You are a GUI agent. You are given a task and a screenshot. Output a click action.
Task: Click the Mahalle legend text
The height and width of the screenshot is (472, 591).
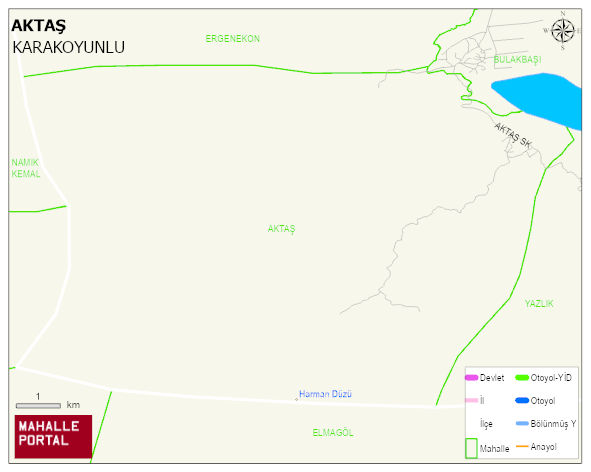pyautogui.click(x=495, y=449)
